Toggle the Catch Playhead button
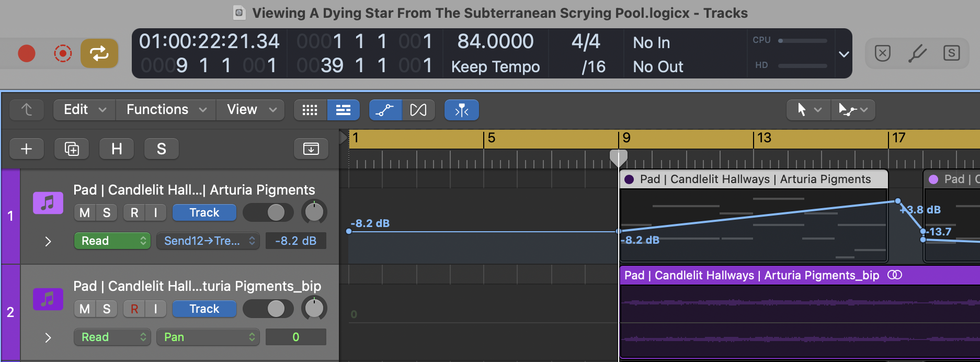This screenshot has width=980, height=362. pos(462,110)
